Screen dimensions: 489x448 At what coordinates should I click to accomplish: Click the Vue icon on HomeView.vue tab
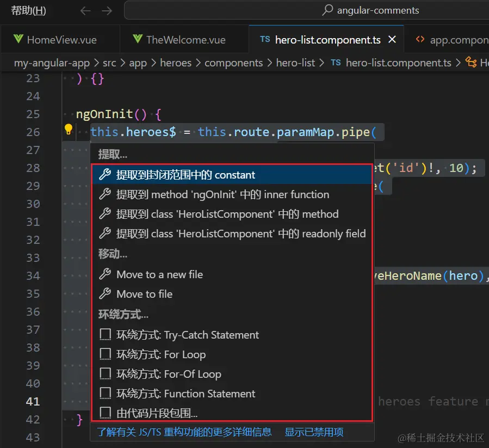(18, 39)
